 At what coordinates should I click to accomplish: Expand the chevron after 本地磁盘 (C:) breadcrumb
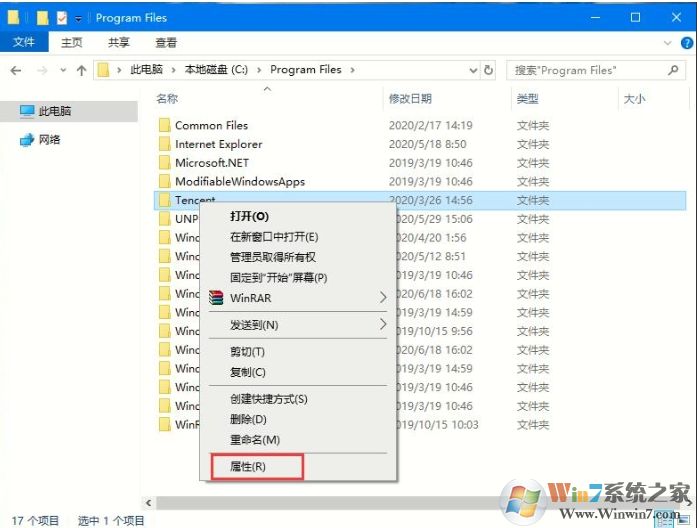pos(259,70)
